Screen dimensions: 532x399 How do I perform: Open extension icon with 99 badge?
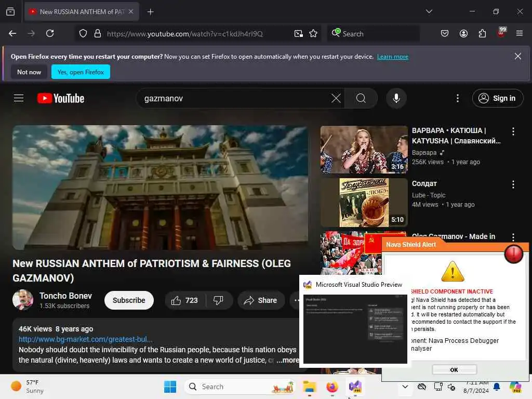click(x=501, y=32)
